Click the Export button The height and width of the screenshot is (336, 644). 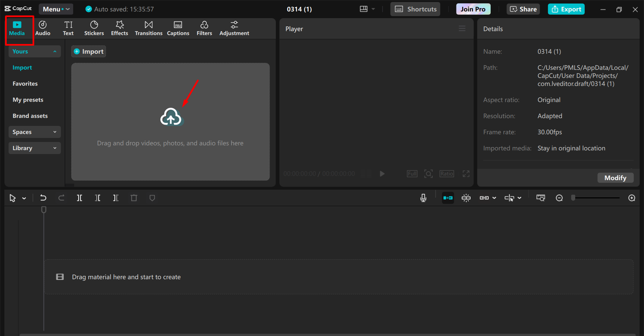point(566,9)
